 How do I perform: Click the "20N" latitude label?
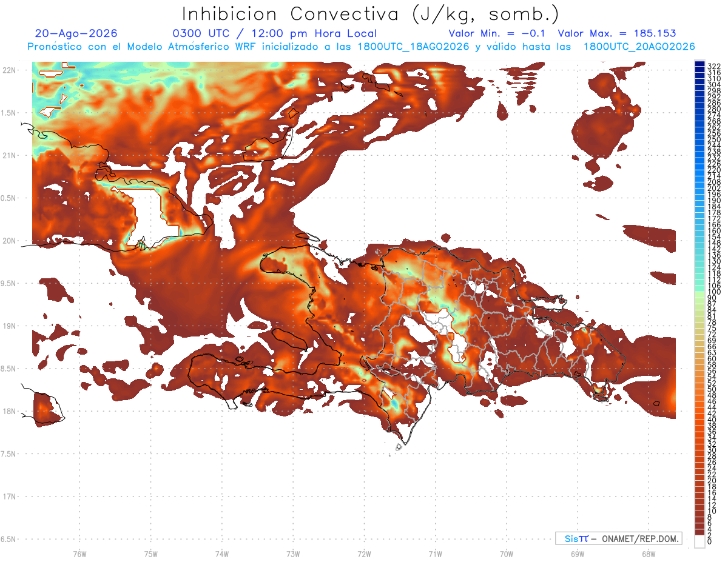[x=9, y=241]
